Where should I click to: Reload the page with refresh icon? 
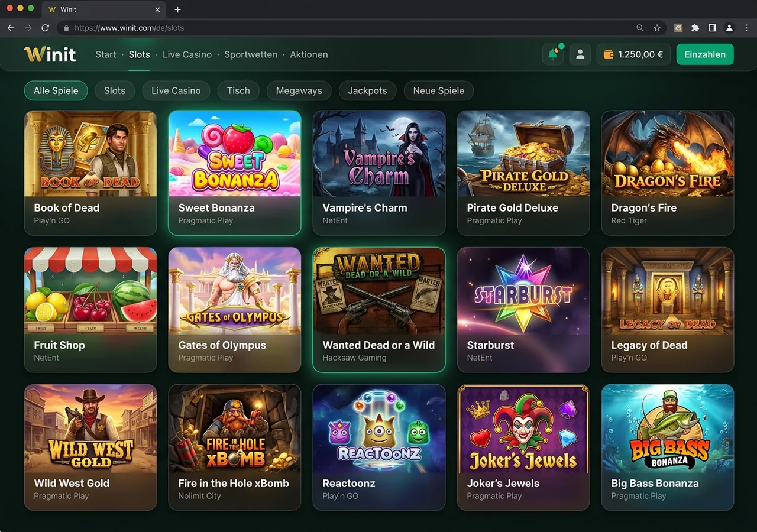point(45,28)
